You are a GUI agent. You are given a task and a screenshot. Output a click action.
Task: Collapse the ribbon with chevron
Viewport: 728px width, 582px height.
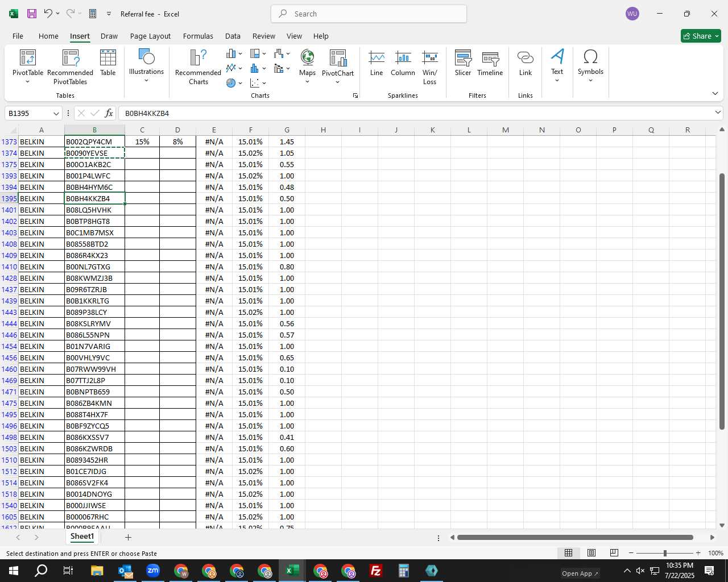715,93
